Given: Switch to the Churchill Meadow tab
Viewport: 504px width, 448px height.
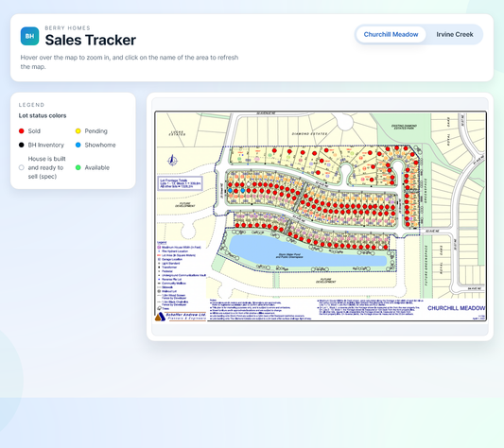Looking at the screenshot, I should click(x=391, y=34).
